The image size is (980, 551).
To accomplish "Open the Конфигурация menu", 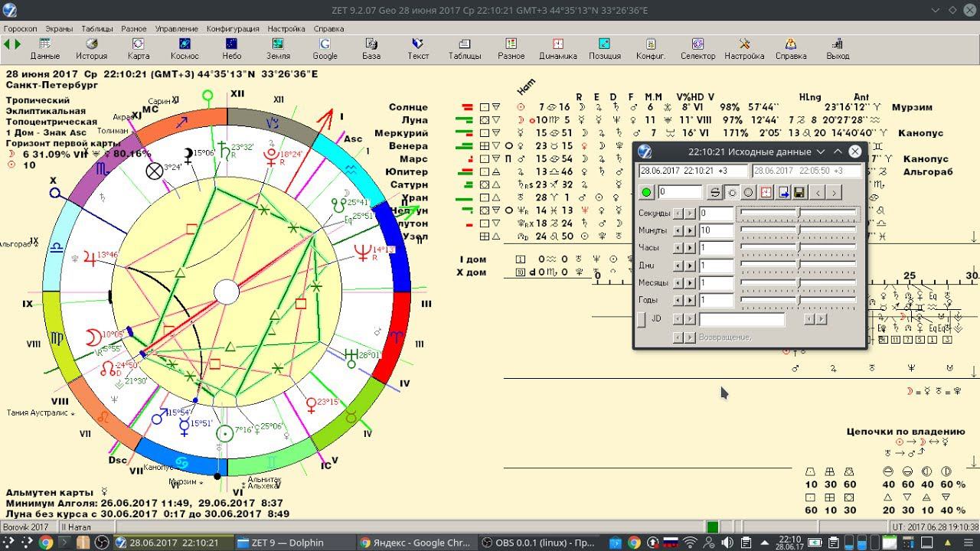I will tap(232, 28).
